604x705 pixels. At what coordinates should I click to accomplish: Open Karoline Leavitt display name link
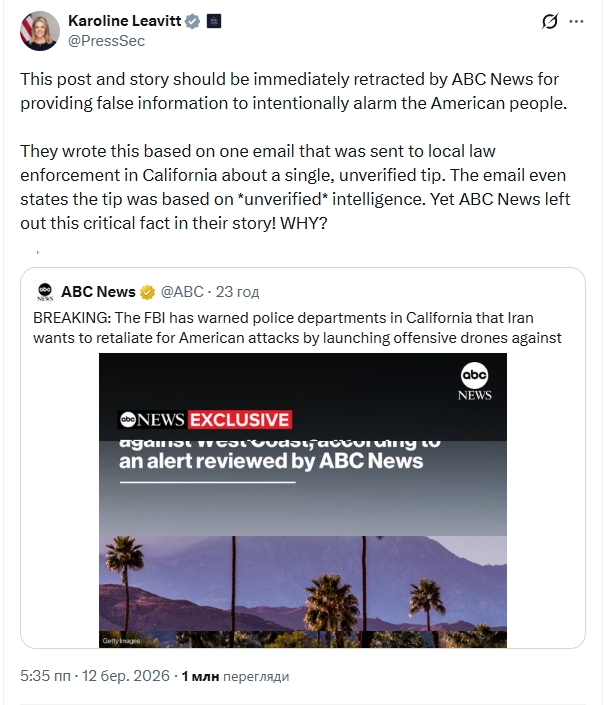pos(125,21)
